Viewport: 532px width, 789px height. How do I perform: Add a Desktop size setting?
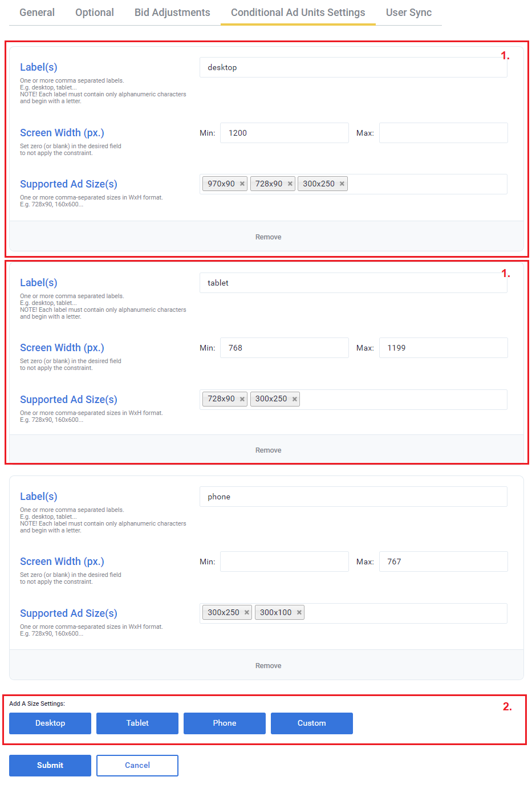coord(50,723)
